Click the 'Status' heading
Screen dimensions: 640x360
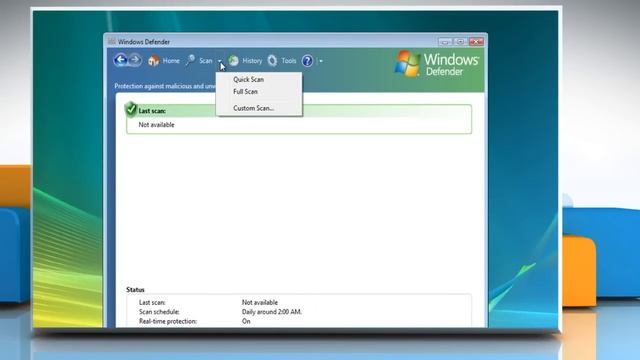(135, 290)
